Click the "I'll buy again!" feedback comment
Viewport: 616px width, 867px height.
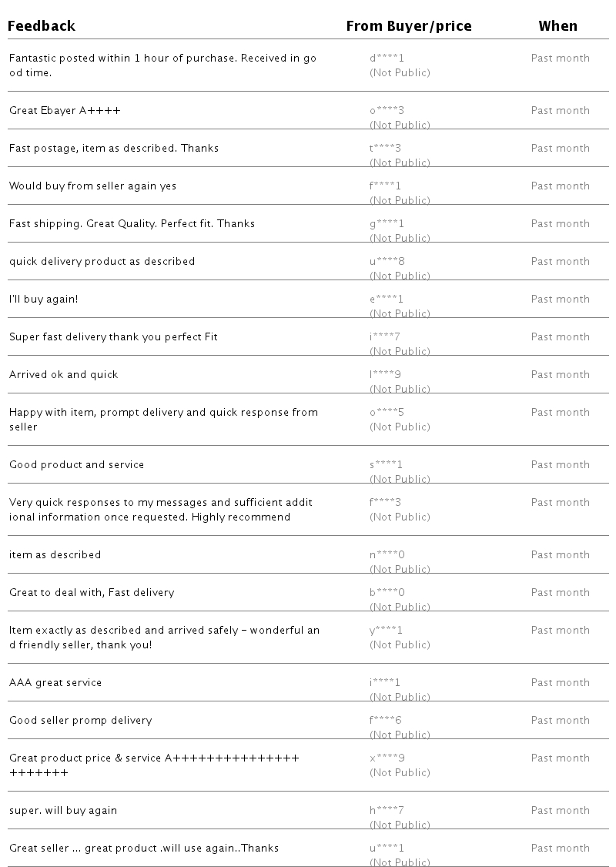43,299
